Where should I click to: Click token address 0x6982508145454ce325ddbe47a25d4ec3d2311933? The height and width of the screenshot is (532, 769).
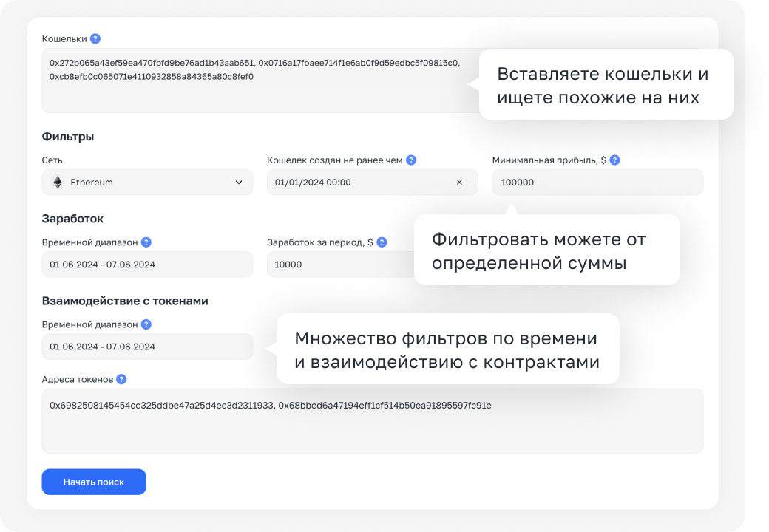161,405
